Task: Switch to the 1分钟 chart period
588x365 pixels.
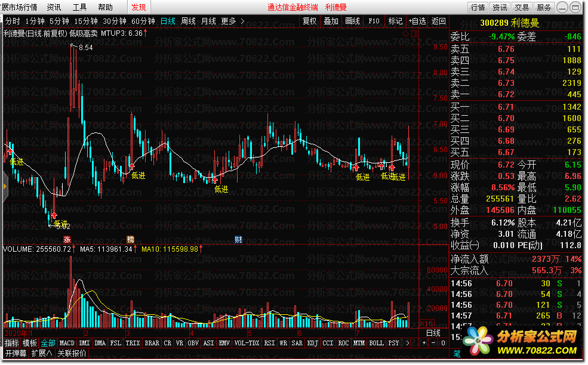Action: coord(35,21)
